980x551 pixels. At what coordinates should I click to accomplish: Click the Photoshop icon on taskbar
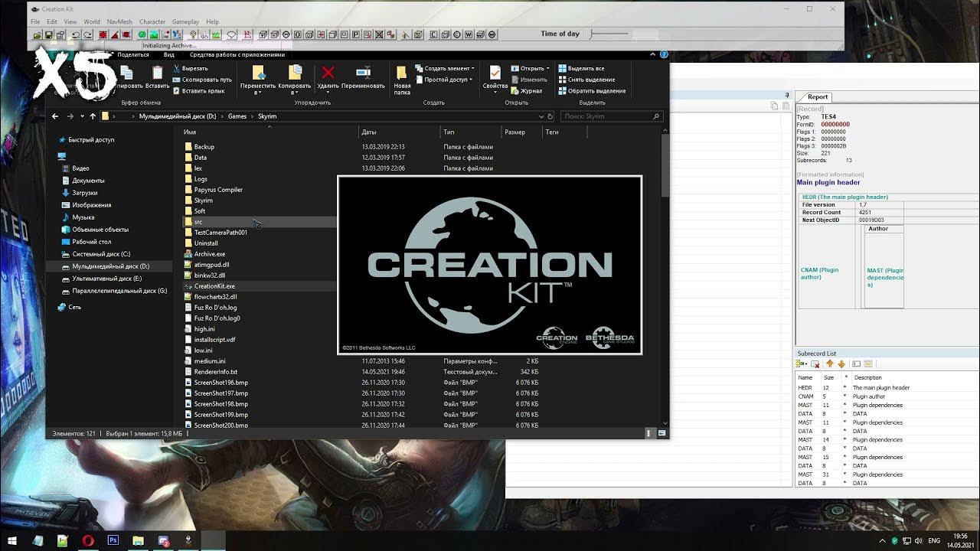[113, 540]
